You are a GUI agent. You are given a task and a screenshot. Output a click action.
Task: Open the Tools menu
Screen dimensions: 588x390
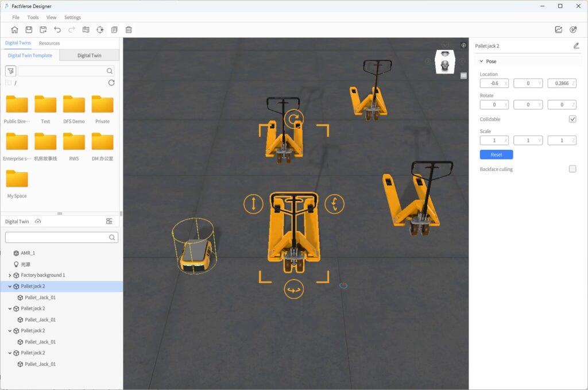(33, 18)
